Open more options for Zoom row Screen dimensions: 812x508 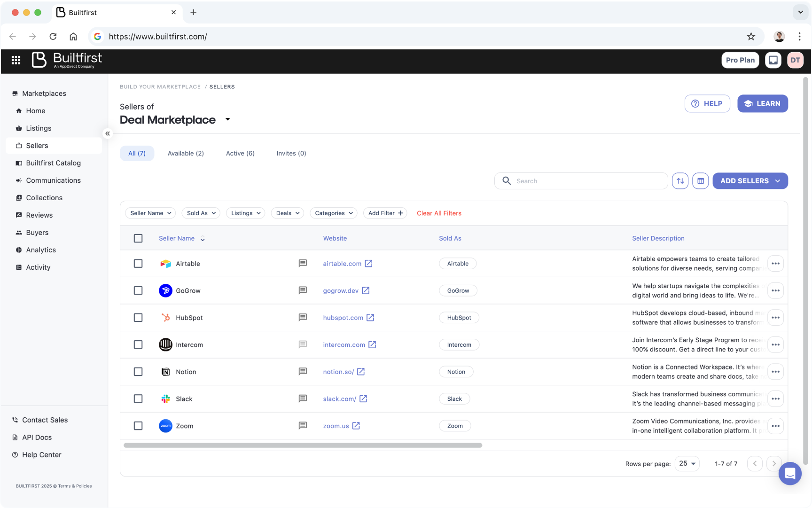(775, 426)
